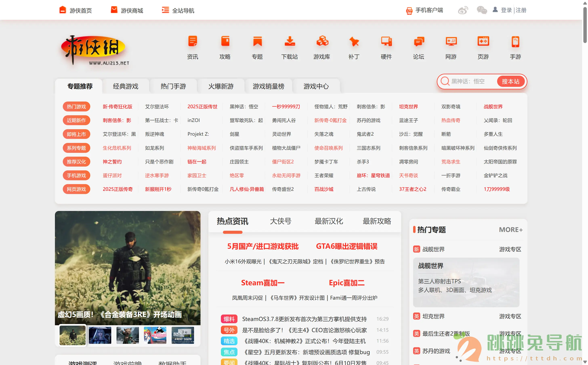Open the 论坛 forum icon
Screen dimensions: 588x365
[419, 42]
